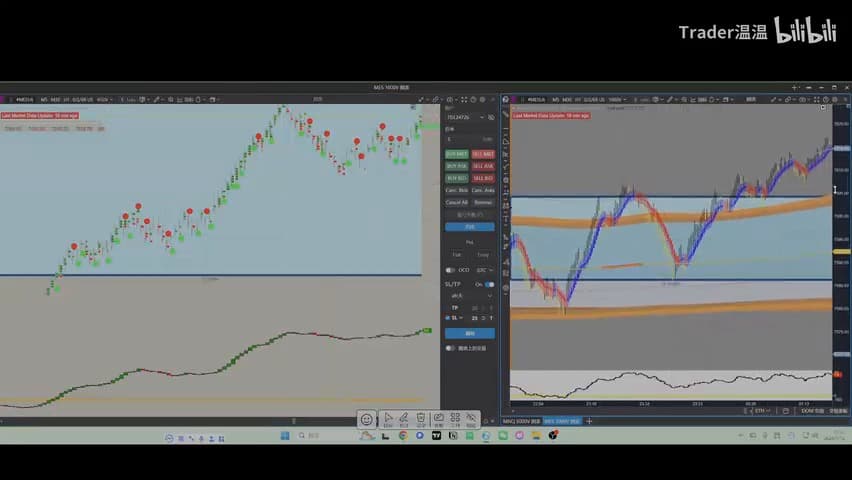Toggle the SL/TP On switch
The image size is (852, 480).
coord(490,284)
